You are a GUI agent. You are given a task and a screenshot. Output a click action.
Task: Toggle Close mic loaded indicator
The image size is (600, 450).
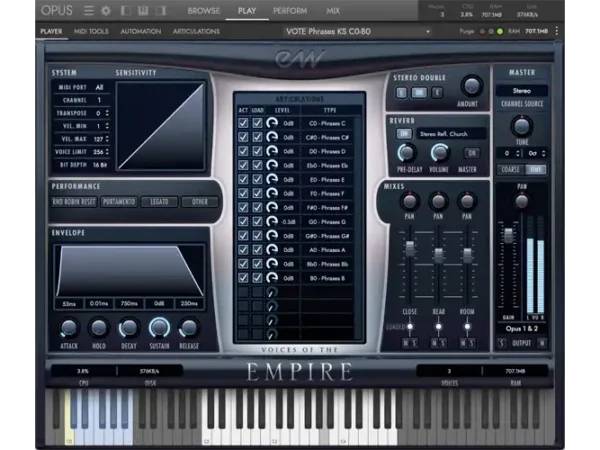click(410, 326)
